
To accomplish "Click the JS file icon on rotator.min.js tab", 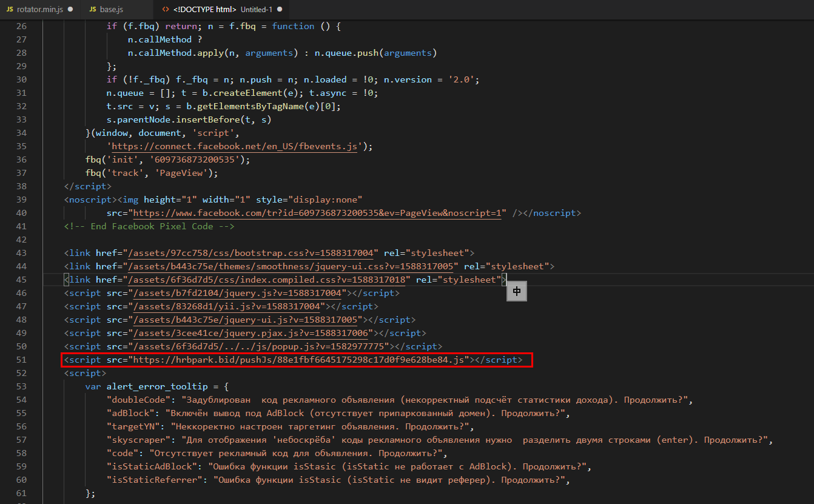I will (10, 10).
